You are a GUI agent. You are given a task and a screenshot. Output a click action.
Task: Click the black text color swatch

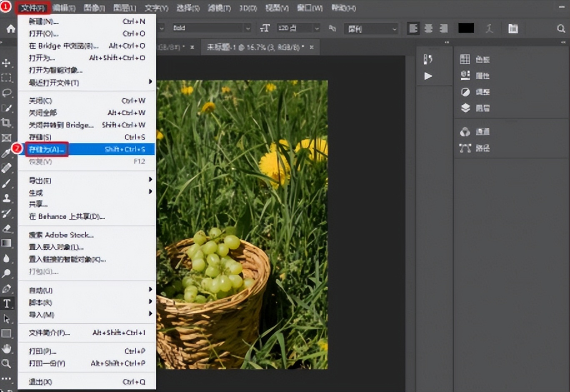point(466,28)
